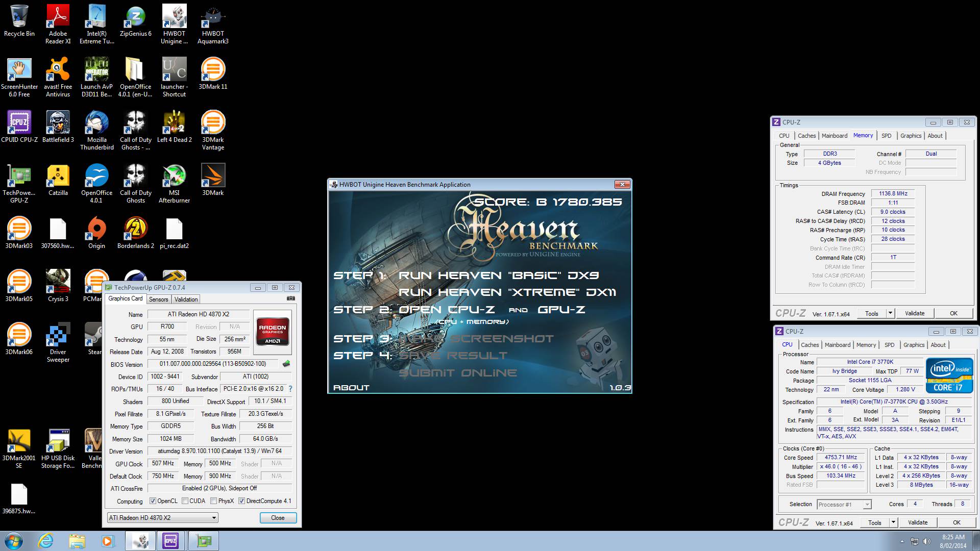
Task: Select Left 4 Dead 2 desktop icon
Action: coord(174,127)
